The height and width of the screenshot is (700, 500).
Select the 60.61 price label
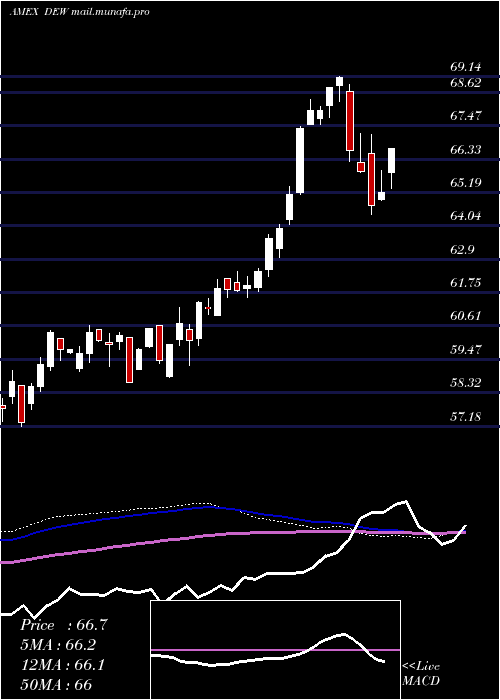click(466, 316)
